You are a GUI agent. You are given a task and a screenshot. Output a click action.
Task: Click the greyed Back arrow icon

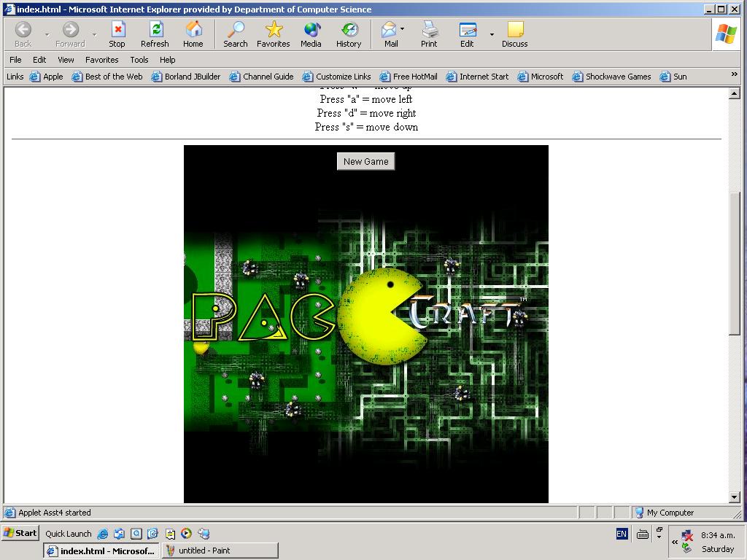point(23,29)
